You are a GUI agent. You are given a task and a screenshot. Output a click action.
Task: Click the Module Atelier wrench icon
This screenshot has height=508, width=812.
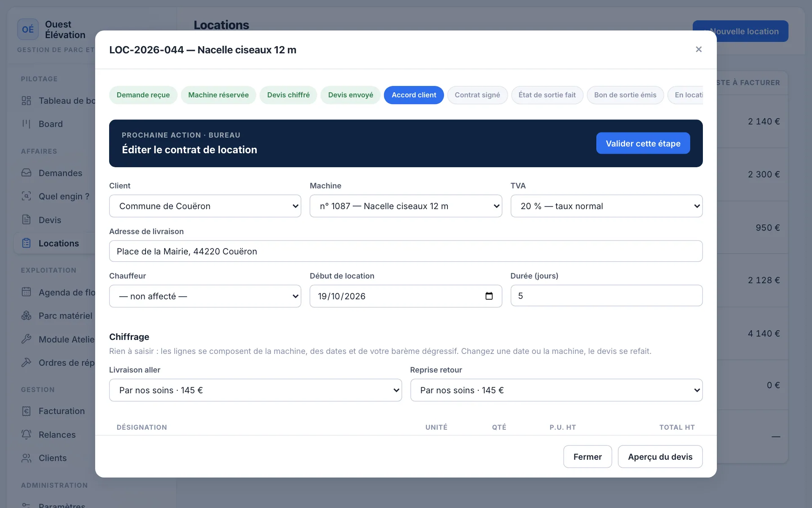[x=26, y=339]
